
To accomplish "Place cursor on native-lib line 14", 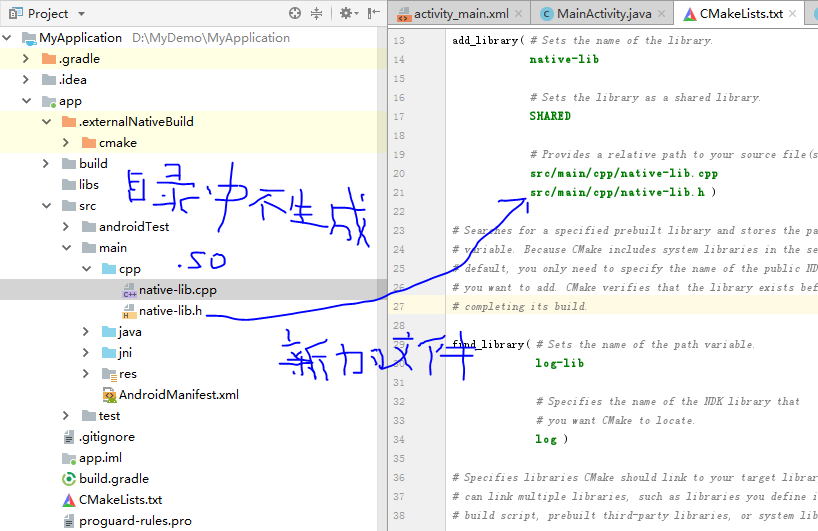I will [x=564, y=59].
